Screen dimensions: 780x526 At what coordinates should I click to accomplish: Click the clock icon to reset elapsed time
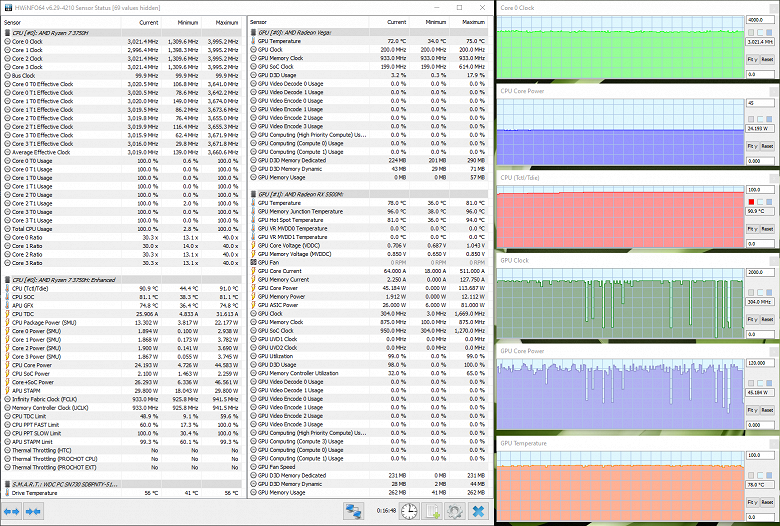(x=409, y=511)
